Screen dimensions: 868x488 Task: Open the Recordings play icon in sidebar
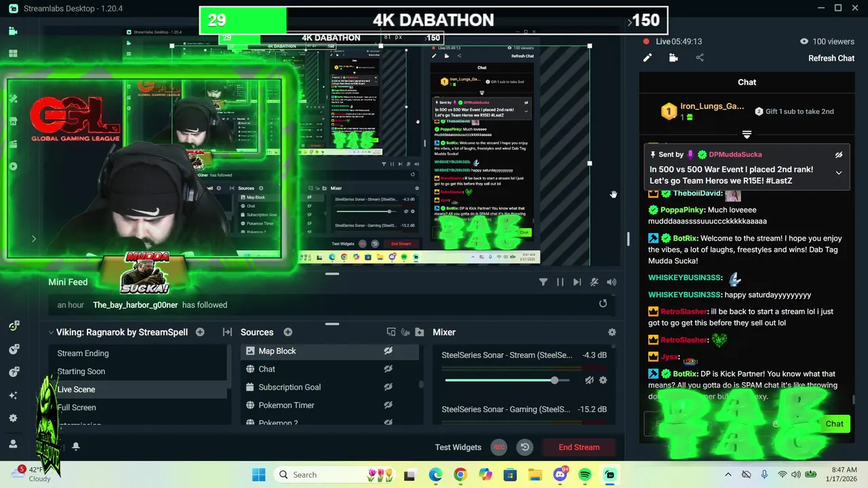click(13, 167)
